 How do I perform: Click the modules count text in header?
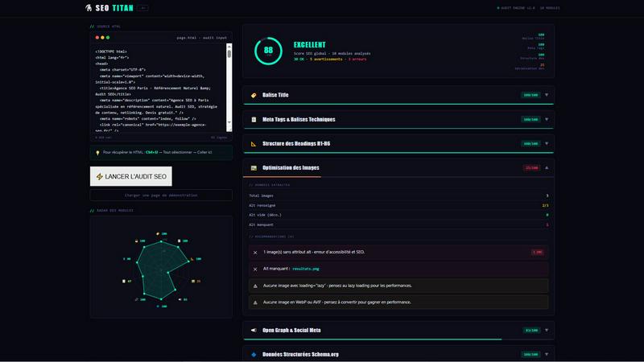click(550, 8)
